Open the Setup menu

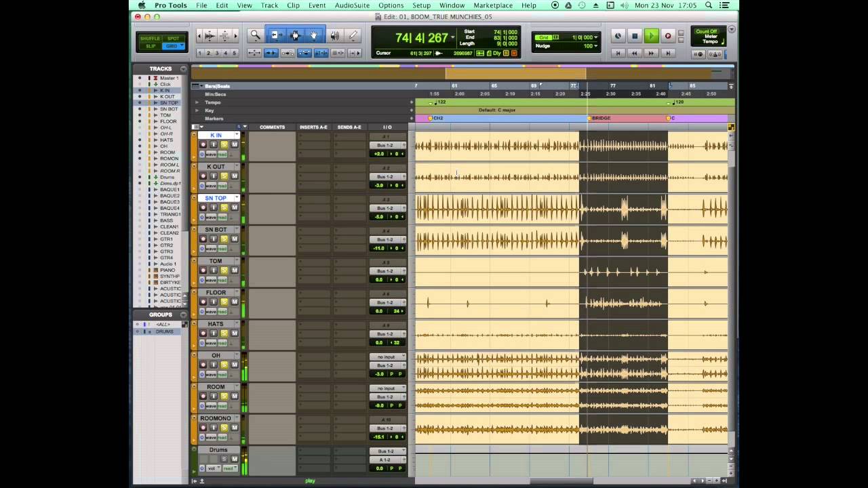click(421, 5)
